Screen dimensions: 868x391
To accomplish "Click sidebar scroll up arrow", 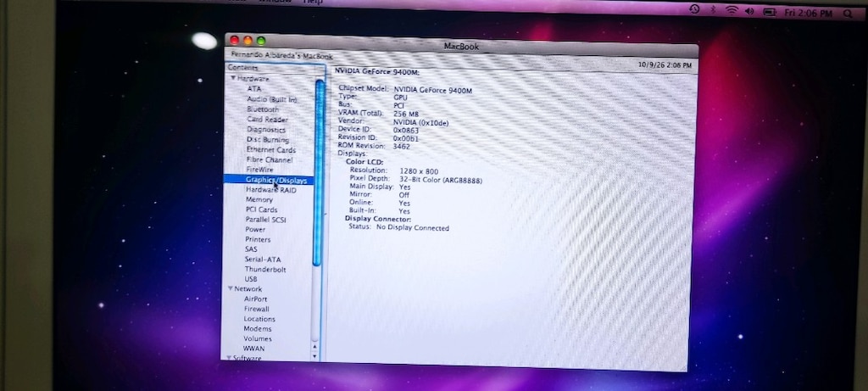I will tap(315, 347).
